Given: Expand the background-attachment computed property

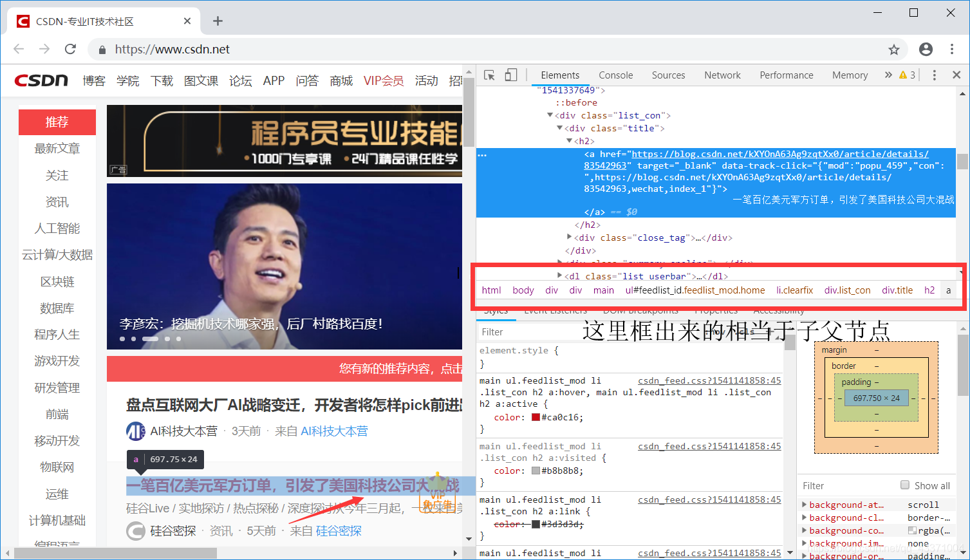Looking at the screenshot, I should pos(805,505).
